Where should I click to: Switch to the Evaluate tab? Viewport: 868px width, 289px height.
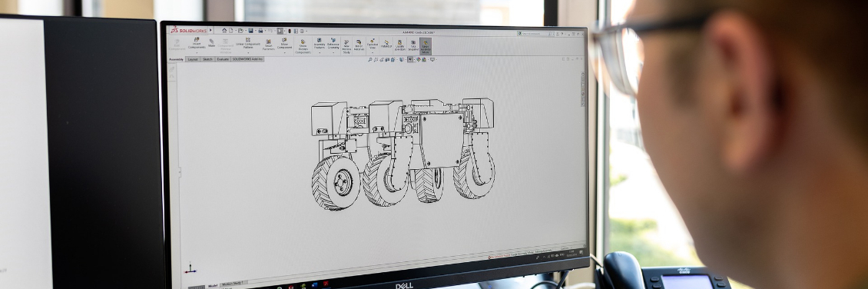pos(223,59)
